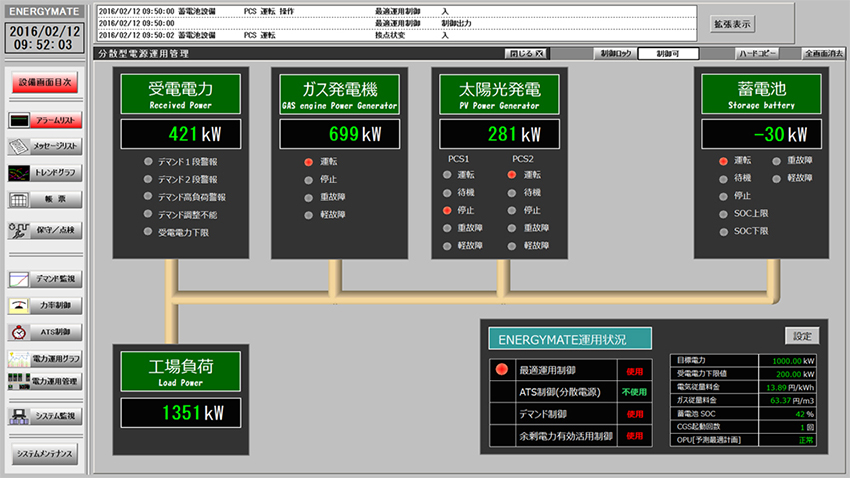The image size is (850, 478).
Task: Close the panel with 閉じる button
Action: click(x=526, y=54)
